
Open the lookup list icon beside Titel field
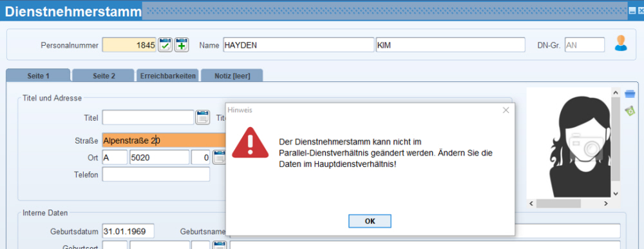pyautogui.click(x=202, y=117)
